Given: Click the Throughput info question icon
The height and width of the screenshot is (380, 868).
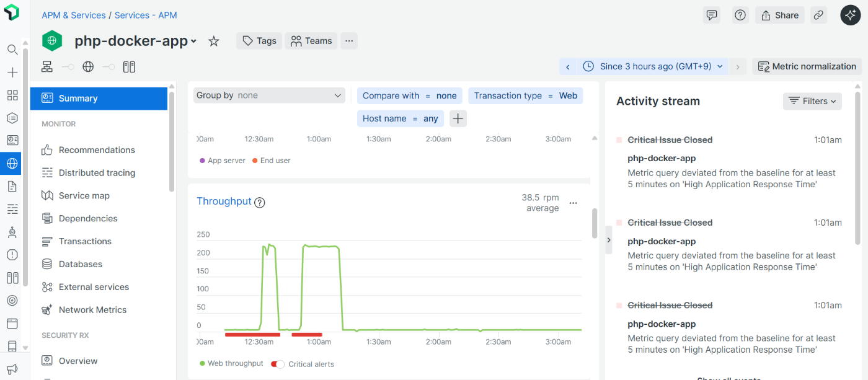Looking at the screenshot, I should (x=260, y=202).
